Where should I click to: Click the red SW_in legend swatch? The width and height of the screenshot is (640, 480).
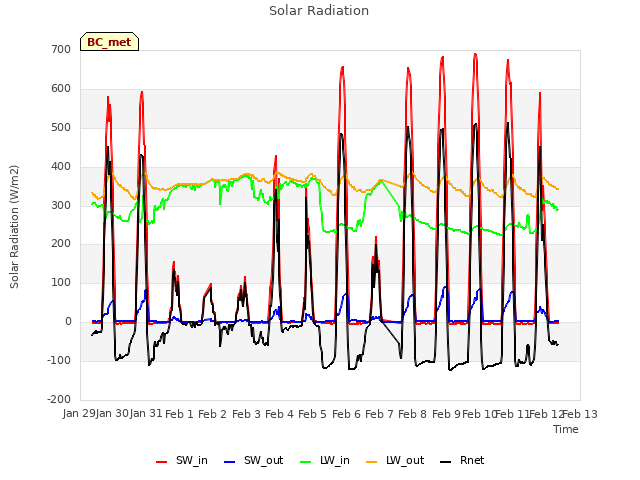tap(162, 462)
